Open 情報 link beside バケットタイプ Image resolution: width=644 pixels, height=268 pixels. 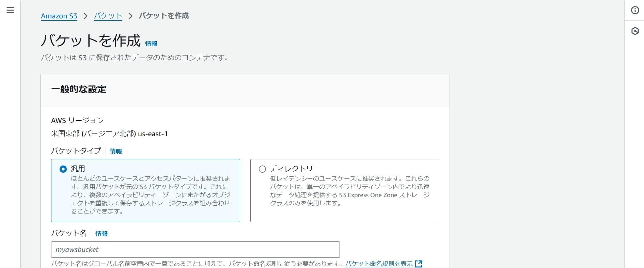click(x=116, y=151)
